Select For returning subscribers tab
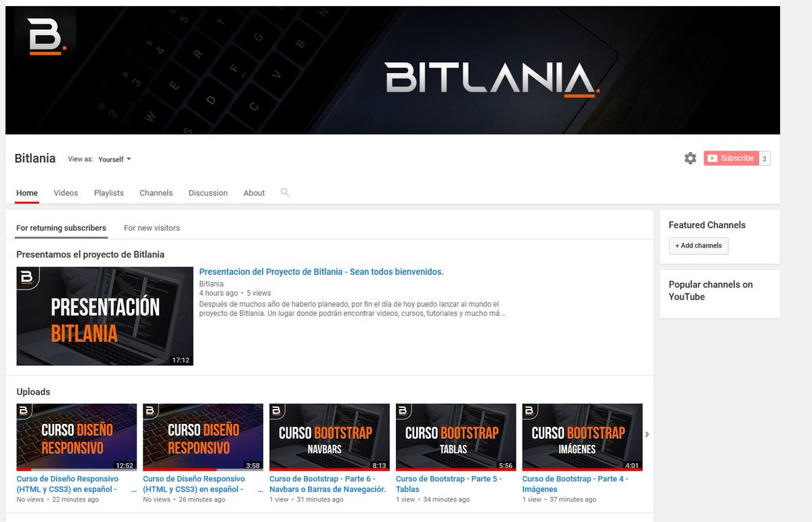This screenshot has height=522, width=812. click(61, 228)
